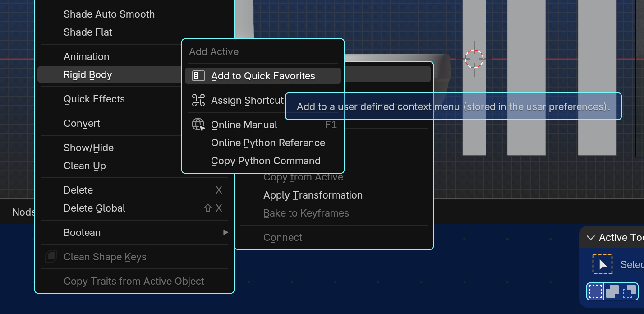Choose Bake to Keyframes
Viewport: 644px width, 314px height.
(x=306, y=213)
